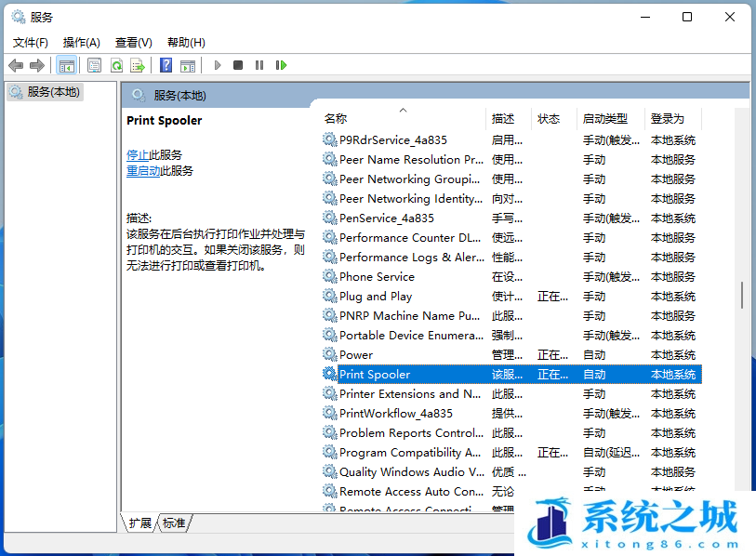Toggle the Show/Hide console tree icon

pos(66,65)
